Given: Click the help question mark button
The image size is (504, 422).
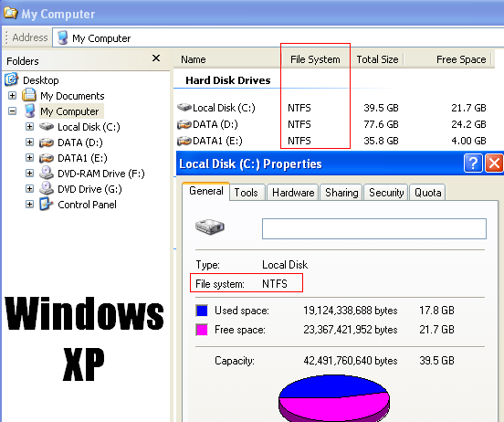Looking at the screenshot, I should click(x=473, y=164).
